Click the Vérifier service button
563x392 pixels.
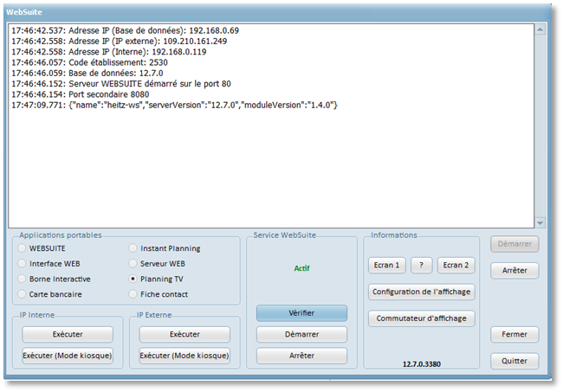click(x=301, y=313)
